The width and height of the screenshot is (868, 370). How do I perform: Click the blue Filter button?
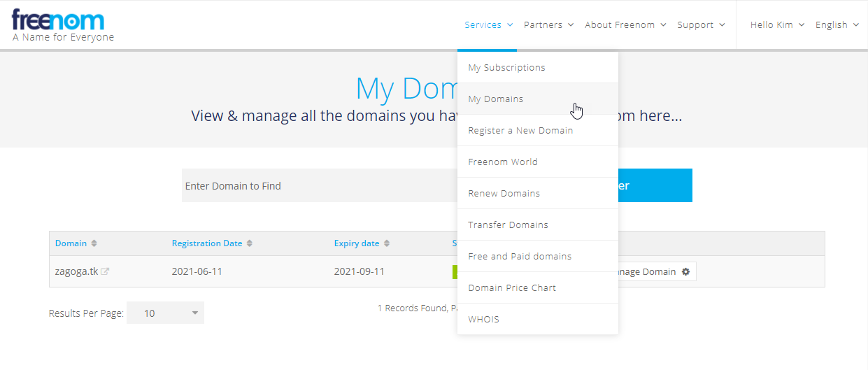point(655,185)
